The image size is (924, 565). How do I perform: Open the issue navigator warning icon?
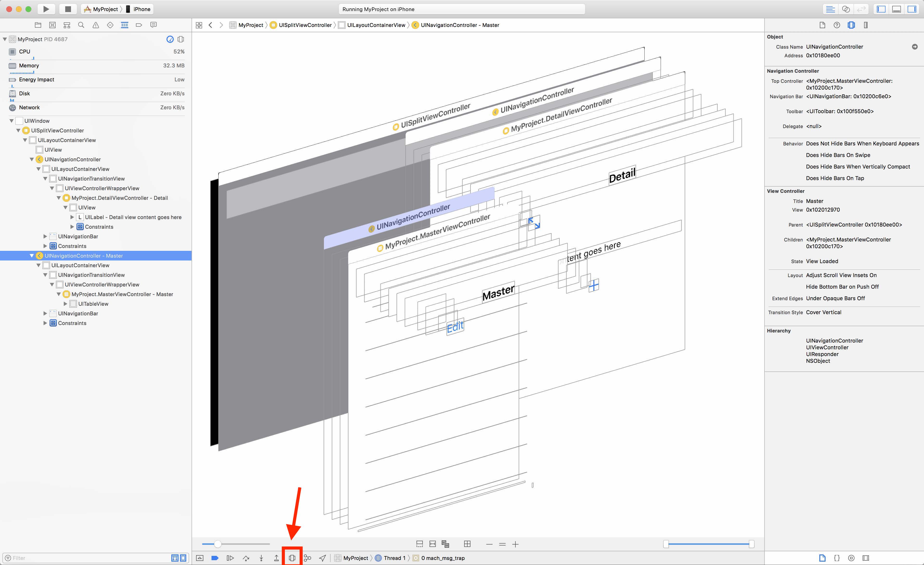(x=96, y=25)
